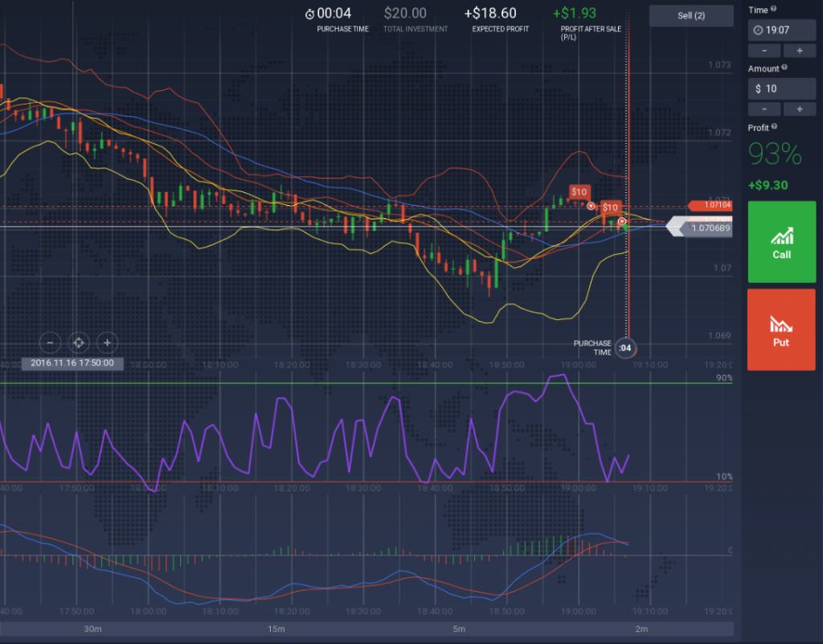The height and width of the screenshot is (644, 823).
Task: Increase trade amount with plus button
Action: click(x=800, y=109)
